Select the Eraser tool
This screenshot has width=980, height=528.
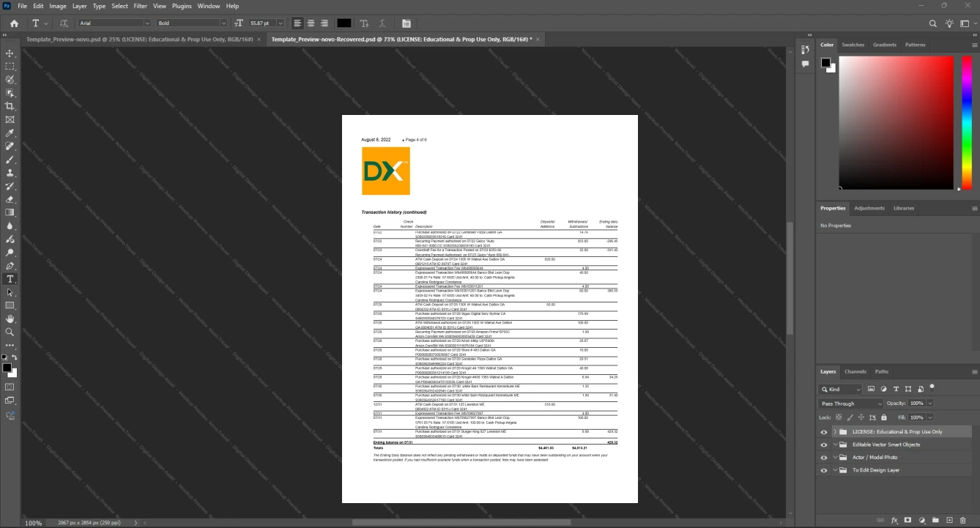point(10,199)
